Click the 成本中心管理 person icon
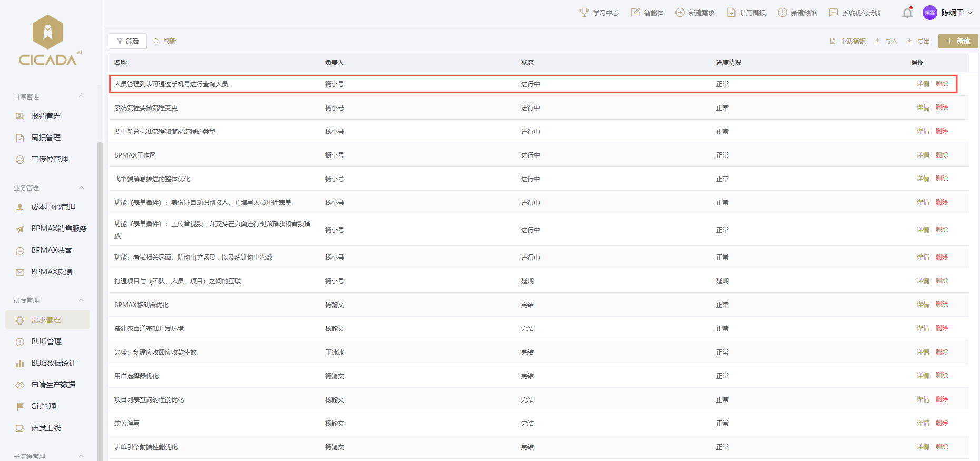 click(20, 208)
